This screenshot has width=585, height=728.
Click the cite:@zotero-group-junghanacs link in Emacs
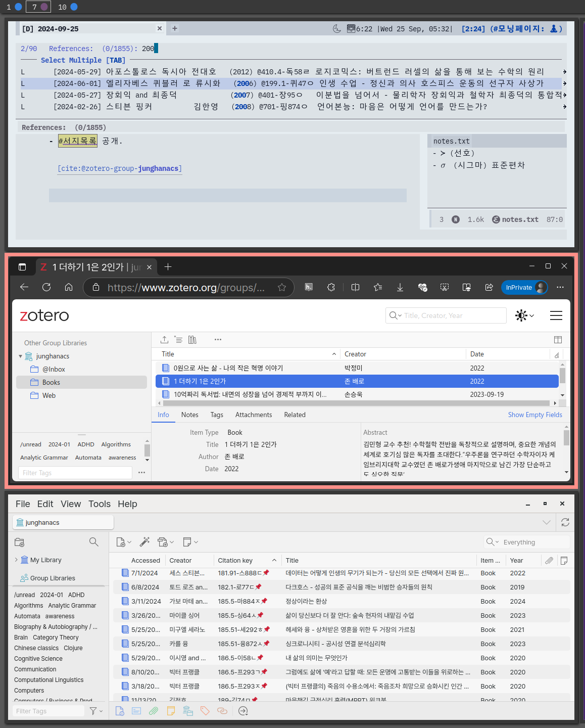[x=120, y=168]
